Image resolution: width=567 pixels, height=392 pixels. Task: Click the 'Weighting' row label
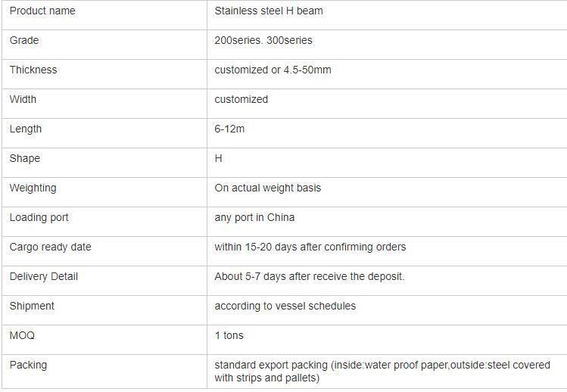(33, 188)
